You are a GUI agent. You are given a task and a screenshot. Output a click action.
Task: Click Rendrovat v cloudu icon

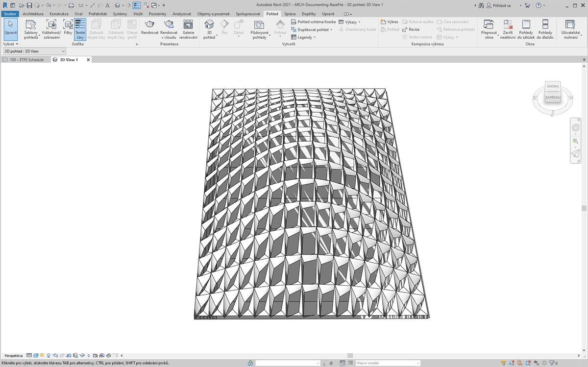169,24
